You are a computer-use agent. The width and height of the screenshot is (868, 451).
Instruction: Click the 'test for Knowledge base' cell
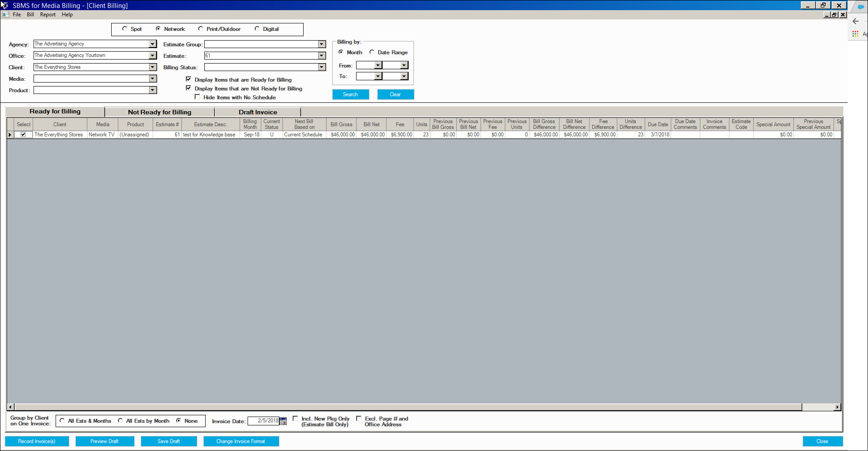pos(210,135)
